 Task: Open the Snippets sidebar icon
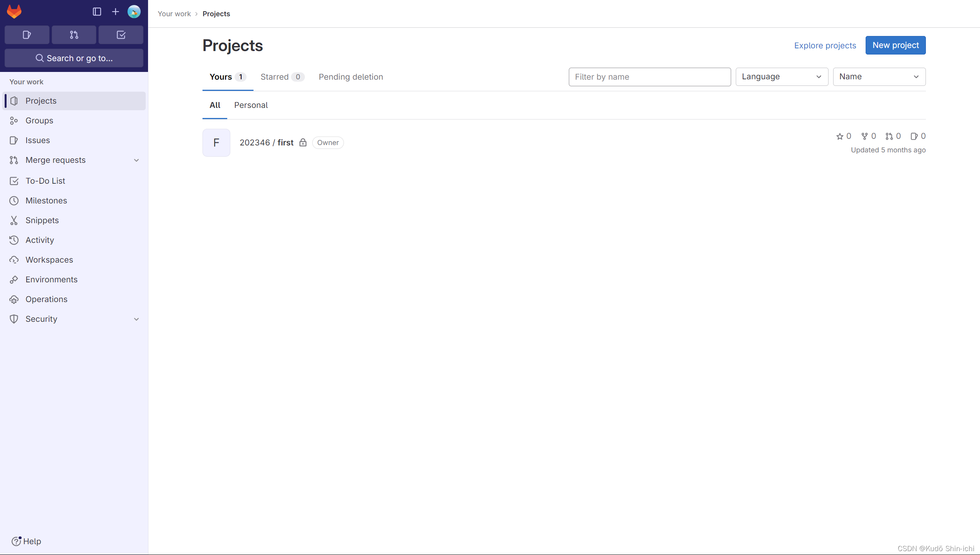(14, 220)
